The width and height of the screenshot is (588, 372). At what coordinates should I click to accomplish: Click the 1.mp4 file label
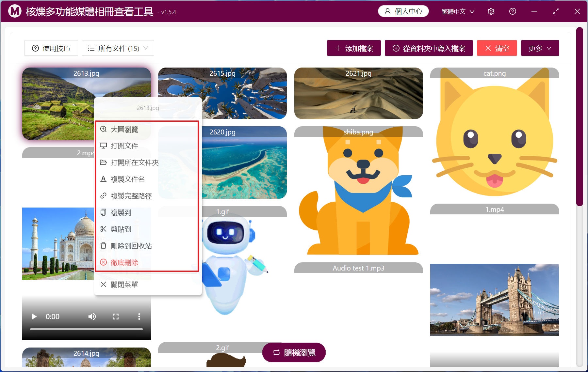coord(495,209)
